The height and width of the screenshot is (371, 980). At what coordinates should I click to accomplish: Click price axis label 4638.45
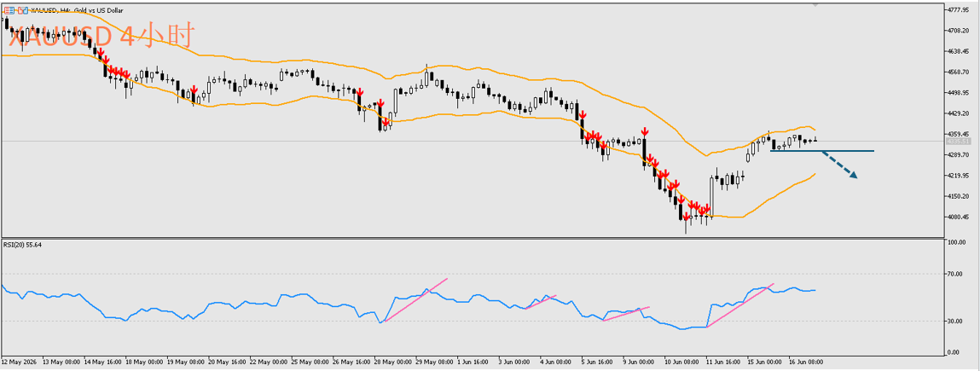tap(957, 51)
